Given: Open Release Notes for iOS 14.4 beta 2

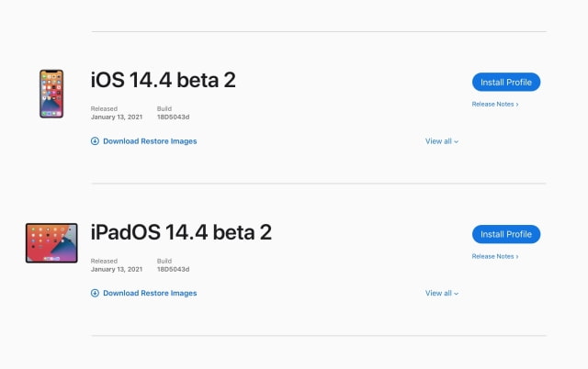Looking at the screenshot, I should 494,104.
